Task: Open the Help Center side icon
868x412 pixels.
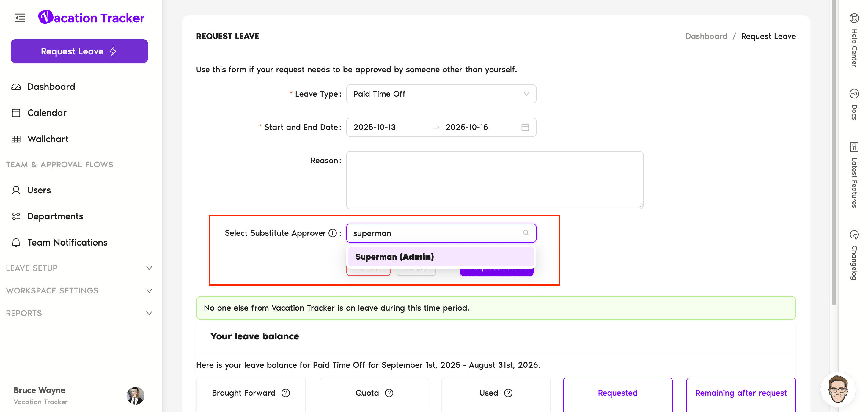Action: click(854, 18)
